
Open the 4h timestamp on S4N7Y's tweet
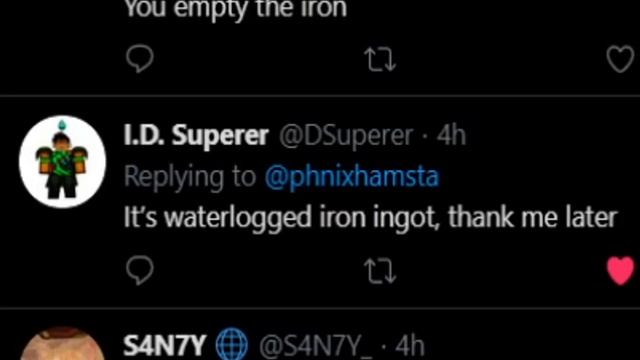pyautogui.click(x=410, y=346)
